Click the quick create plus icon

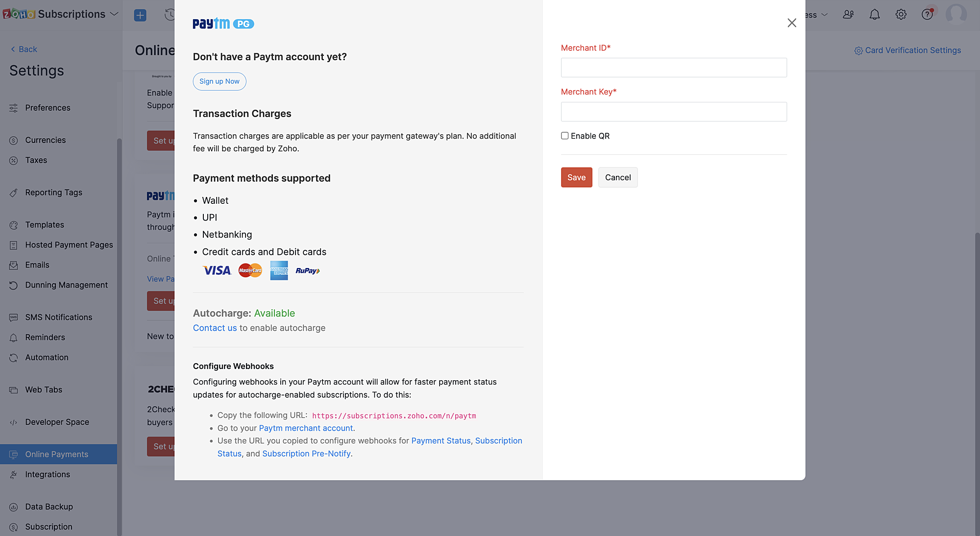click(140, 15)
